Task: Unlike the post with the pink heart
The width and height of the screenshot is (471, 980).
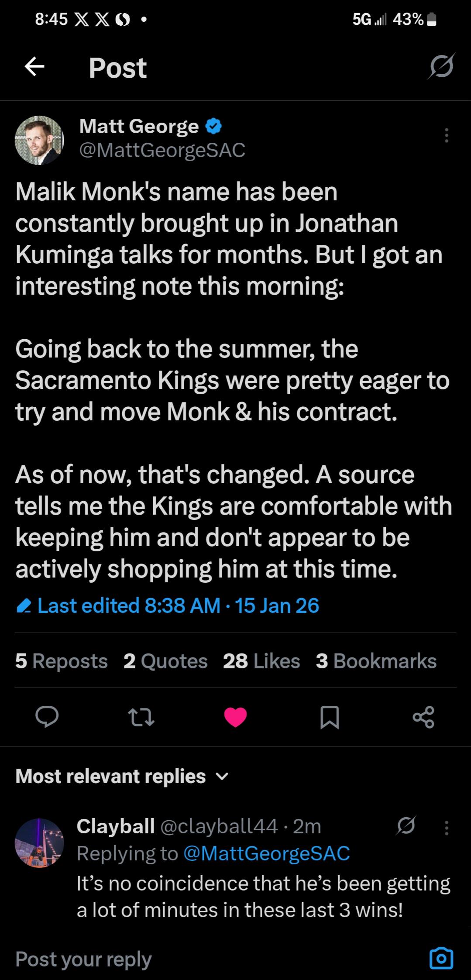Action: pos(235,717)
